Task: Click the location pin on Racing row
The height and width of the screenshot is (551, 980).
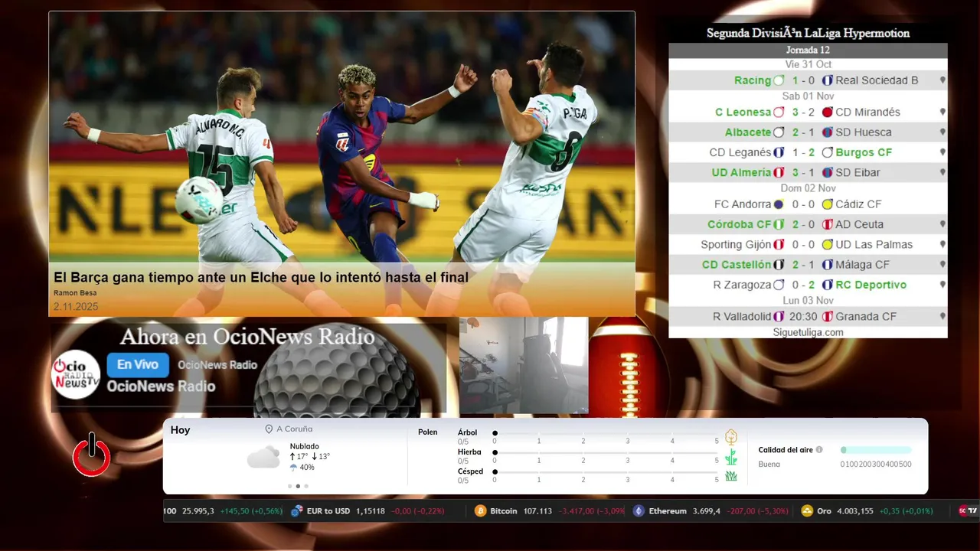Action: click(942, 80)
